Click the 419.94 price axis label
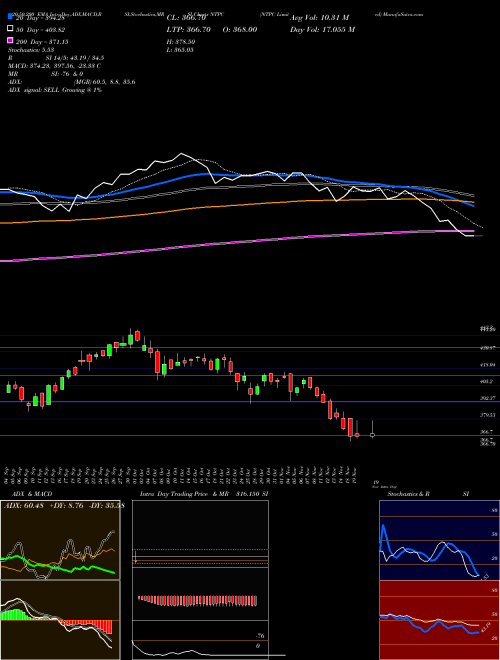 click(487, 365)
